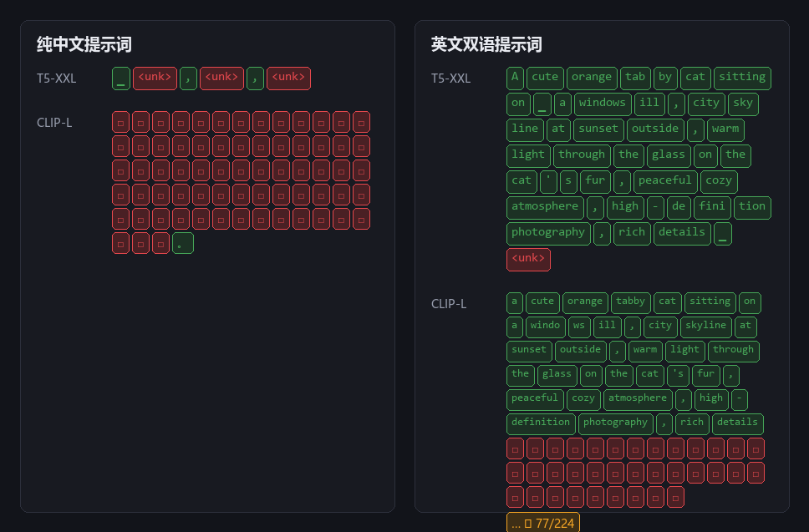Click the 'orange' token in the bilingual CLIP-L section

[x=585, y=302]
